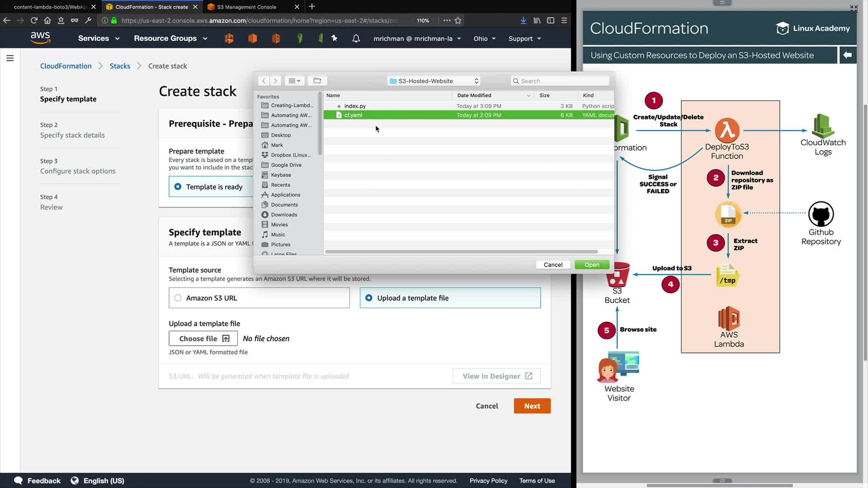Open the browser home page
Viewport: 868px width, 488px height.
pos(47,20)
